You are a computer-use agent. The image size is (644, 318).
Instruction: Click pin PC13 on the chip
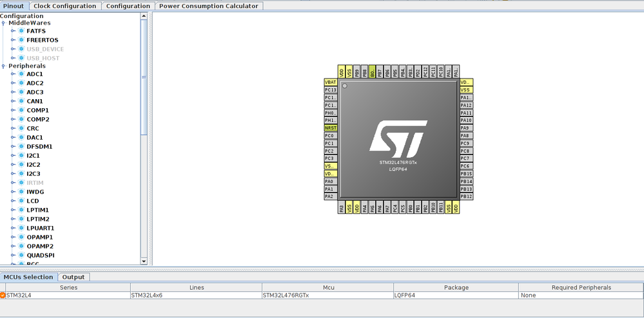[331, 89]
